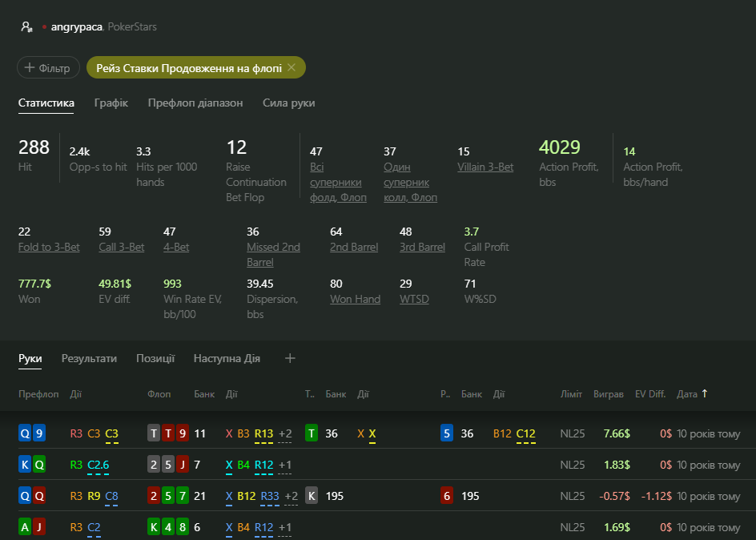Image resolution: width=756 pixels, height=540 pixels.
Task: Click the K 4 8 flop cards
Action: coord(168,527)
